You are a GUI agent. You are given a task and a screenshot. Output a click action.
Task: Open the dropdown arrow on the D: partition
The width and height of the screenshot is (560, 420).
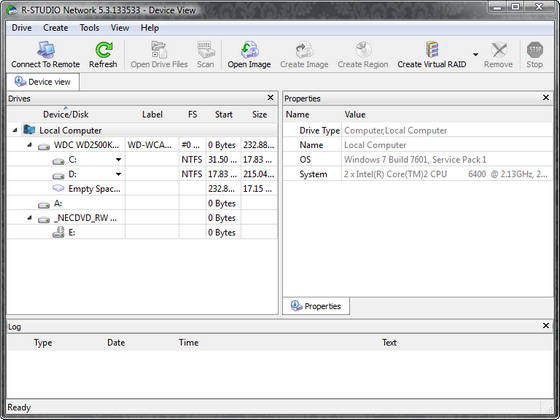pos(118,174)
